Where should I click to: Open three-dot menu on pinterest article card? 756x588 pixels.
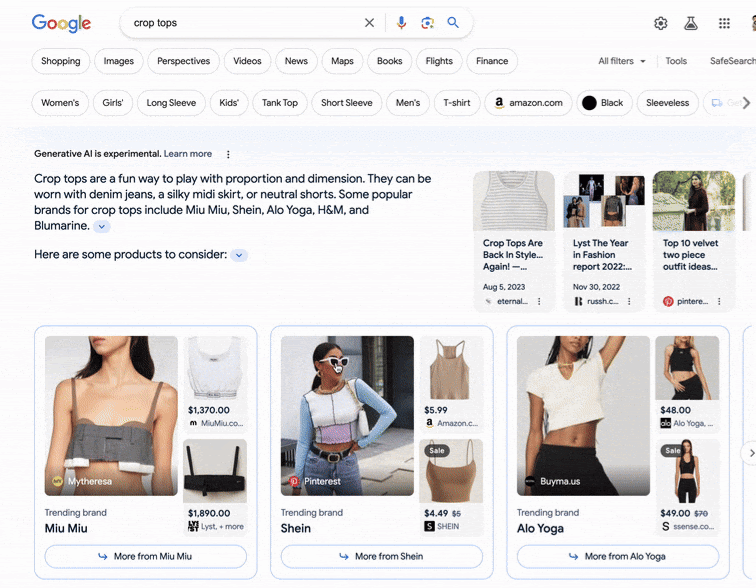pyautogui.click(x=719, y=301)
